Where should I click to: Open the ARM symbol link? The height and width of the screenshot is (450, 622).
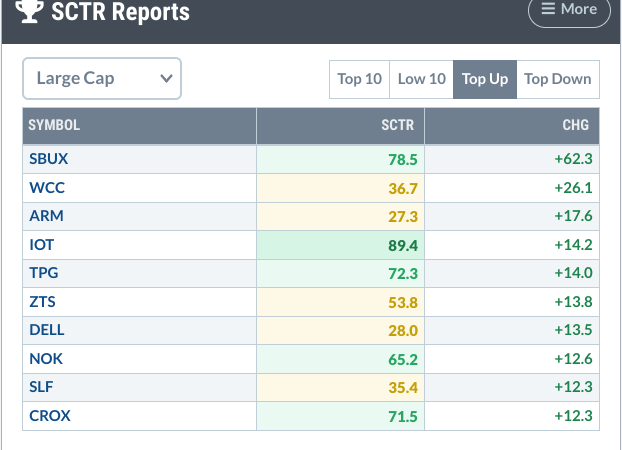(x=46, y=216)
